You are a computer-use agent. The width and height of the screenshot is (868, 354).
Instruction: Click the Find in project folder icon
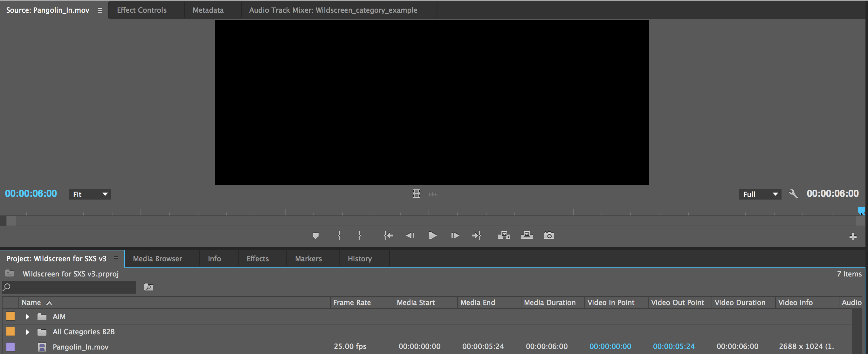[148, 287]
